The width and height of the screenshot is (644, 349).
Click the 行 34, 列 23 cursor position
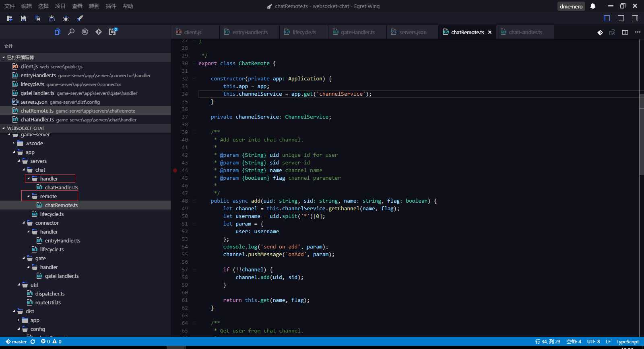coord(548,342)
